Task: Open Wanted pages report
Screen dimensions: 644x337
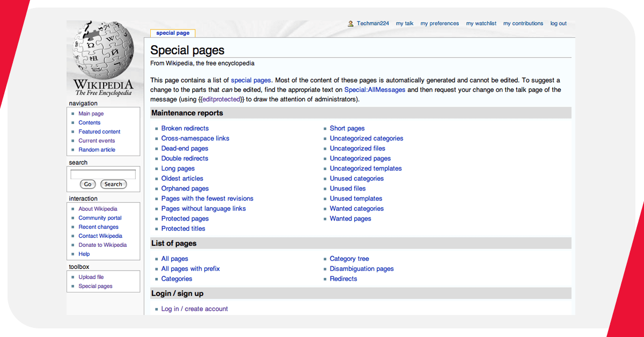Action: tap(350, 219)
